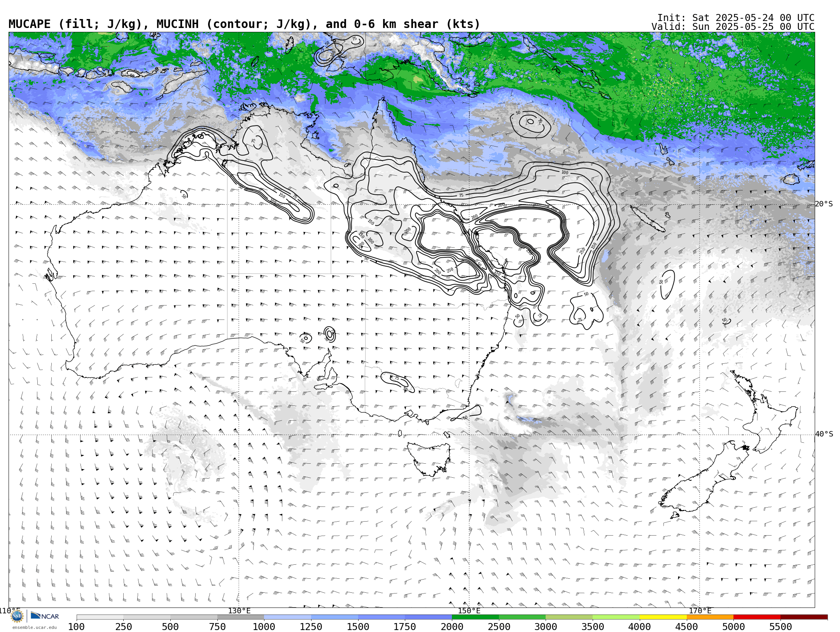This screenshot has width=840, height=632.
Task: Click the colorbar label 100
Action: (x=76, y=627)
